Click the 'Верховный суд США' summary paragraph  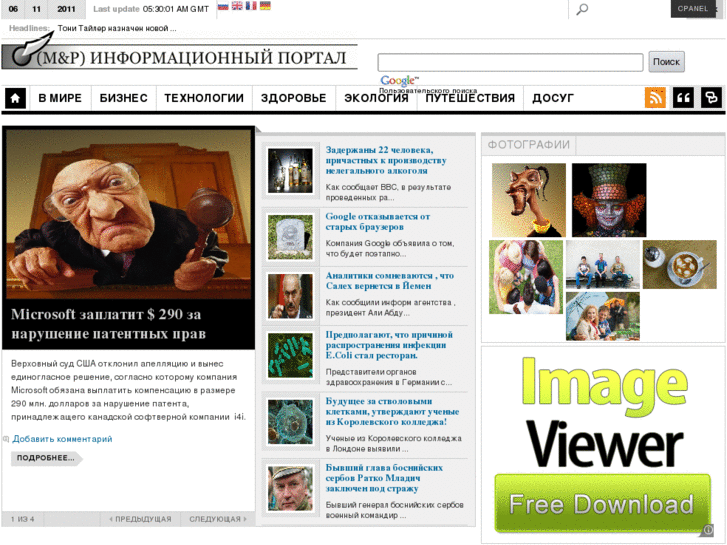(x=128, y=390)
